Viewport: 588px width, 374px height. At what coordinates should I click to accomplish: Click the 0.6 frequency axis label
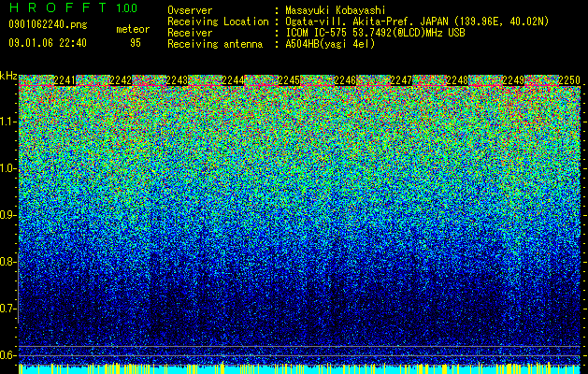(x=7, y=355)
